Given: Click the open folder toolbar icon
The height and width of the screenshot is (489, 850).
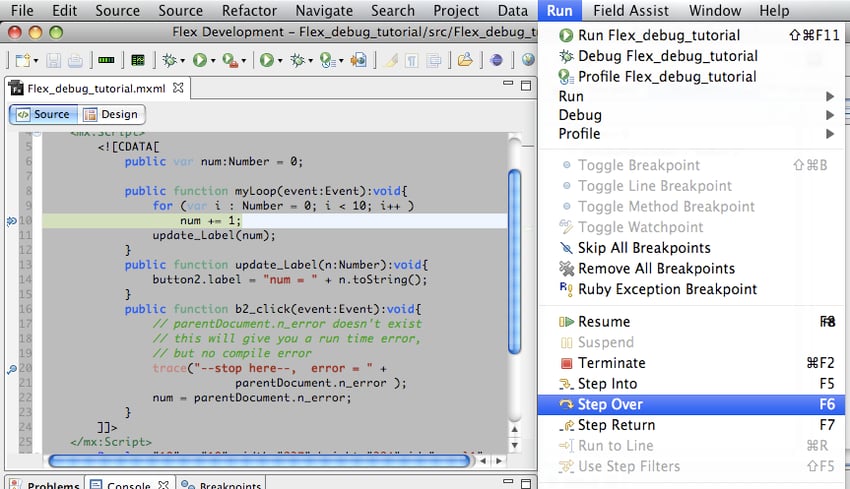Looking at the screenshot, I should point(465,60).
